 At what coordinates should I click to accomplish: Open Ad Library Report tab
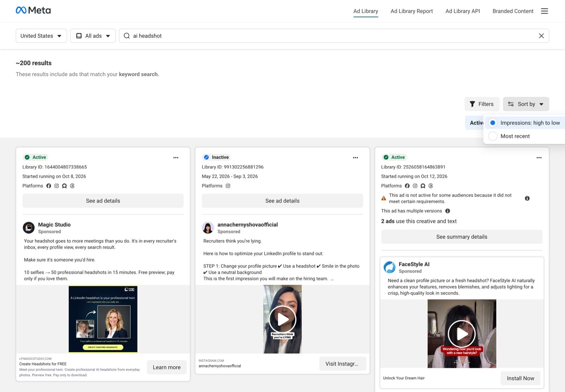pyautogui.click(x=412, y=11)
